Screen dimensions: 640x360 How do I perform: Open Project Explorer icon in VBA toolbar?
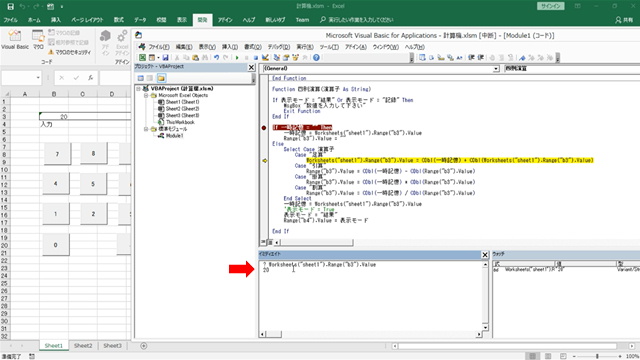(x=277, y=58)
